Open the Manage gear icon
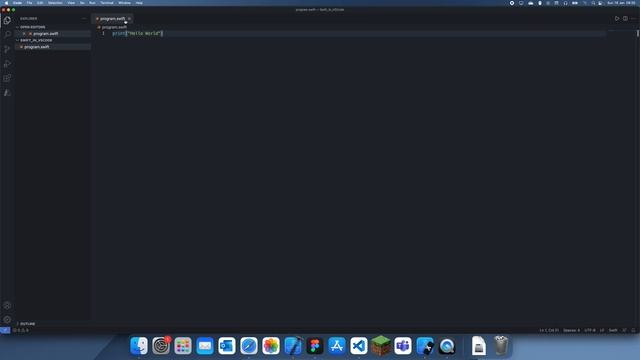 (7, 320)
